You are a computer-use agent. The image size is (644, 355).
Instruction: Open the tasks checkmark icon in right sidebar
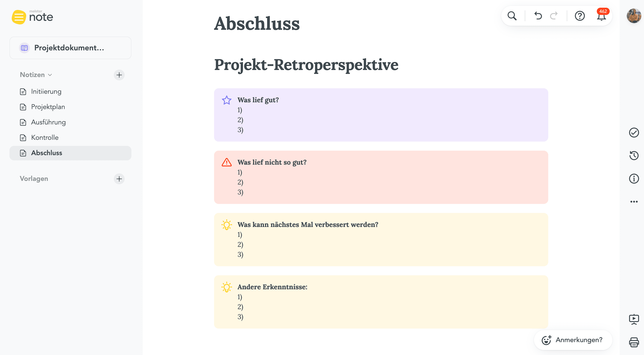click(x=634, y=133)
